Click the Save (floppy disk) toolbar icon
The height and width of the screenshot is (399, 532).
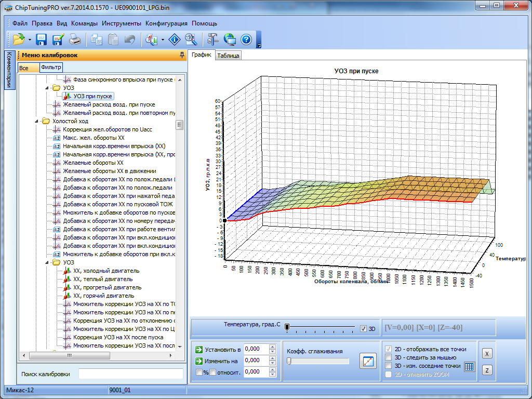point(42,39)
